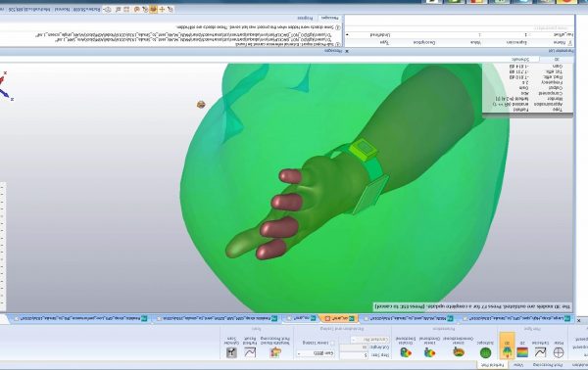Click the 'Output' Gain row in farfield info
Image resolution: width=588 pixels, height=370 pixels.
540,88
